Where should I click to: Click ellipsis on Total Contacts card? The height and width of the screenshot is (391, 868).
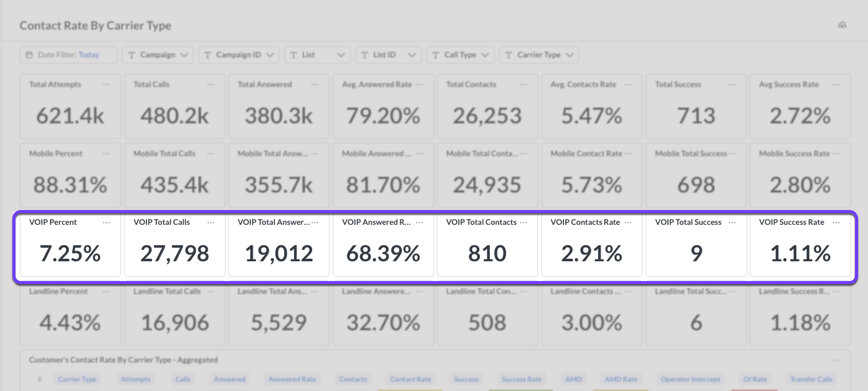[x=523, y=85]
